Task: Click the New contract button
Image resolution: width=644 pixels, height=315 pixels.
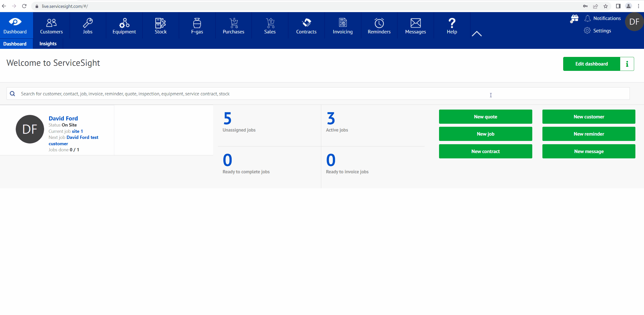Action: 485,151
